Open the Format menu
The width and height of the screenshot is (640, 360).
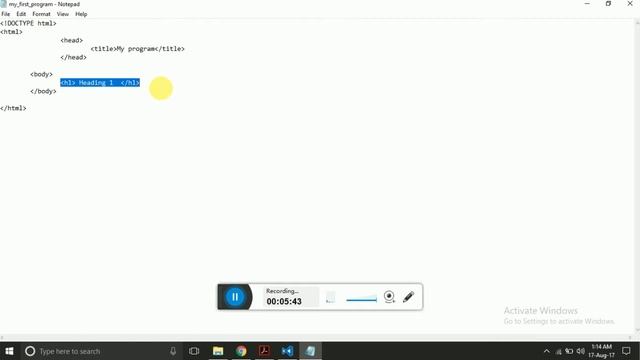pos(41,14)
